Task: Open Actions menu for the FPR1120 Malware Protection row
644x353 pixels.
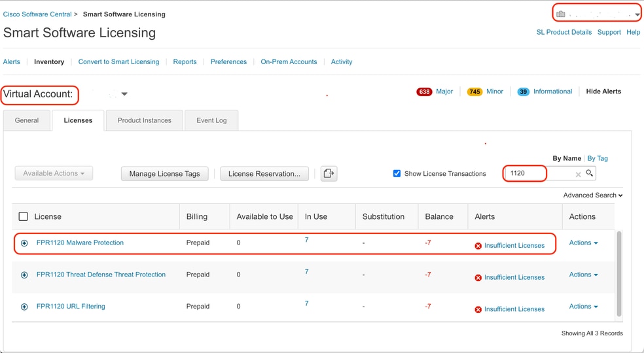Action: [x=583, y=243]
